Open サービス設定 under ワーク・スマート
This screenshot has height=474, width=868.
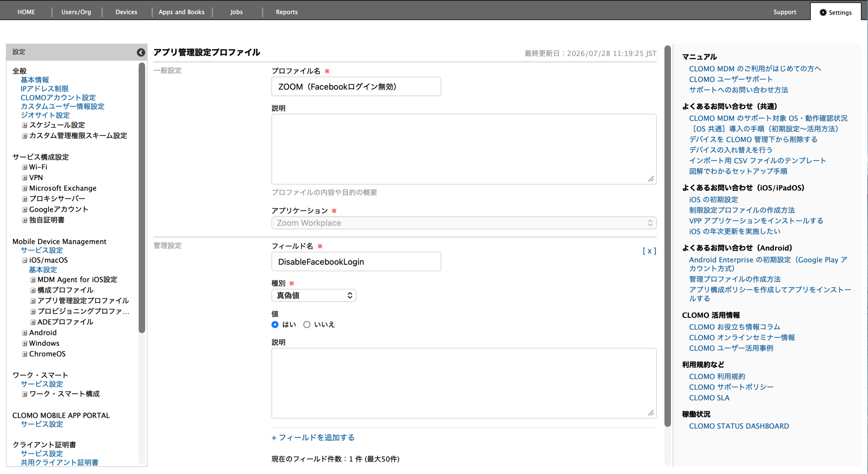(x=42, y=384)
